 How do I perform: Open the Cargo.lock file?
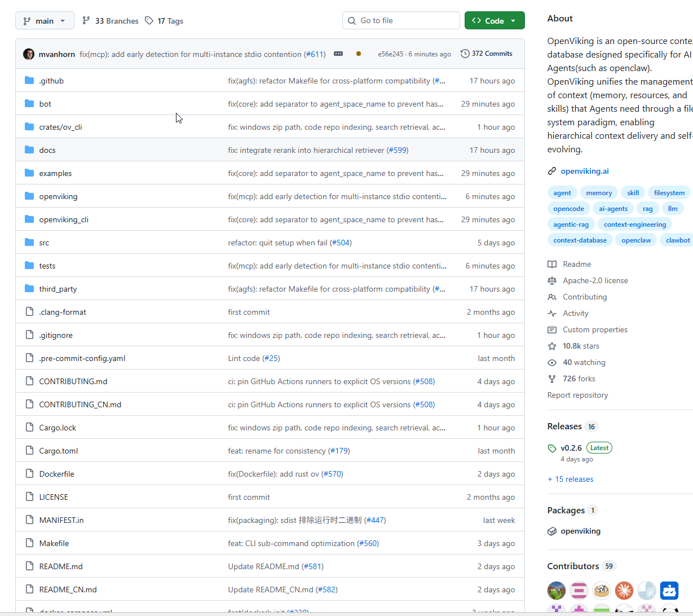tap(58, 428)
